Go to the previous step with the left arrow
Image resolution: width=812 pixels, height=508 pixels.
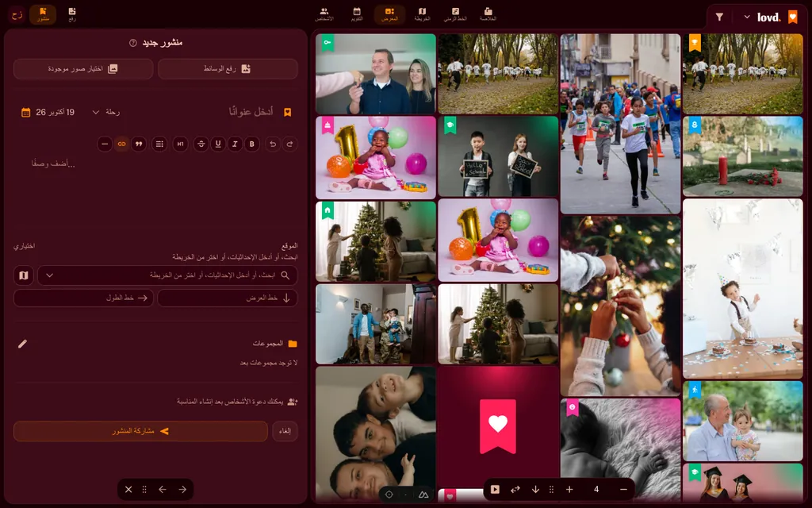(163, 489)
